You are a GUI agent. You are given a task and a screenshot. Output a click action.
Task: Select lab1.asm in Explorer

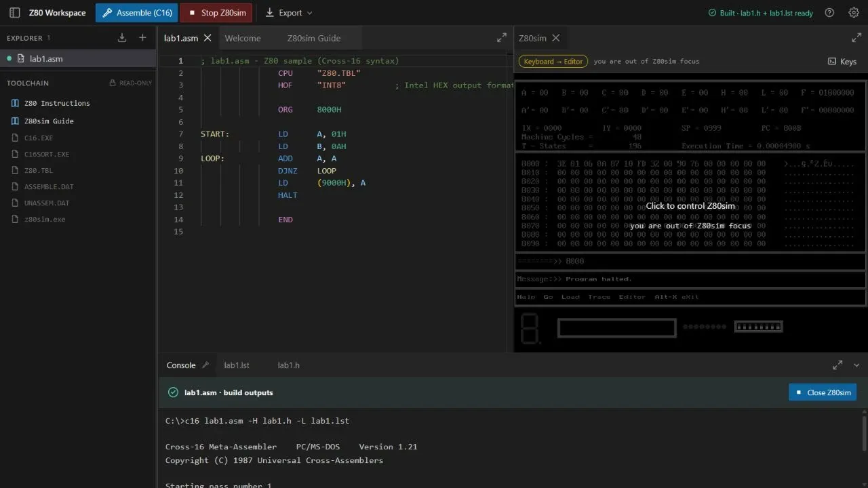[78, 58]
